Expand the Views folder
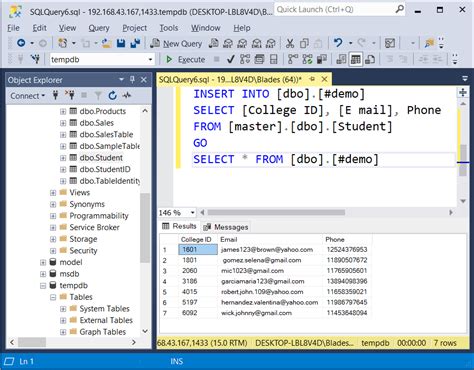 pyautogui.click(x=53, y=193)
